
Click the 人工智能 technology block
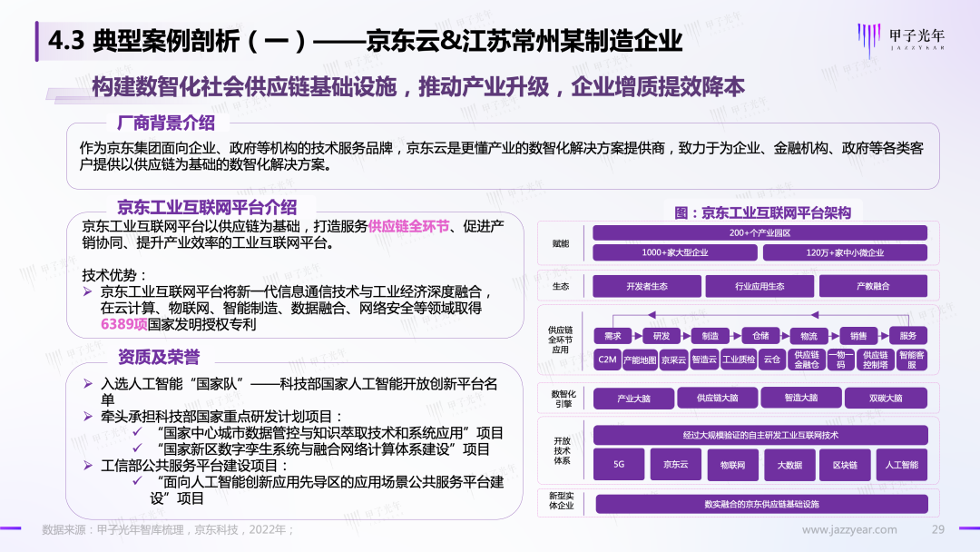[x=902, y=465]
